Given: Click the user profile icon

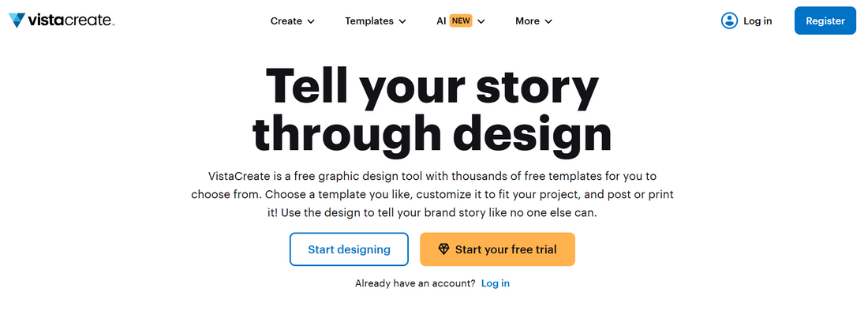Looking at the screenshot, I should point(729,21).
